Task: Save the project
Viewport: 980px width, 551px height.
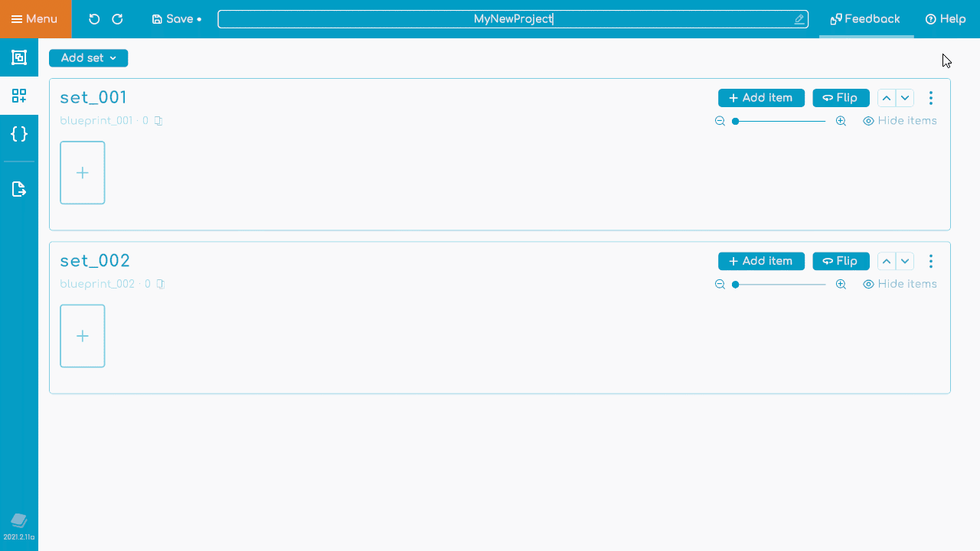Action: (x=176, y=19)
